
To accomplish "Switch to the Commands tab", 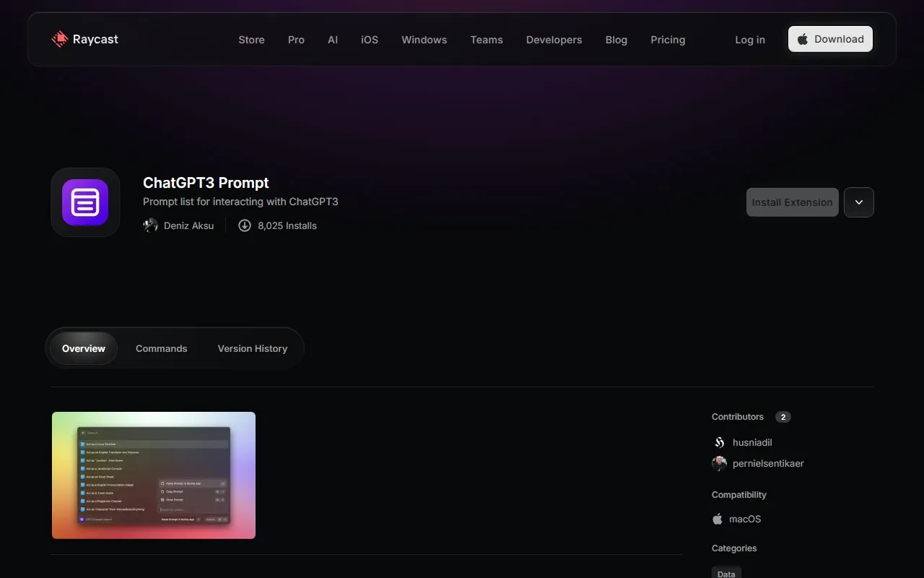I will point(161,348).
